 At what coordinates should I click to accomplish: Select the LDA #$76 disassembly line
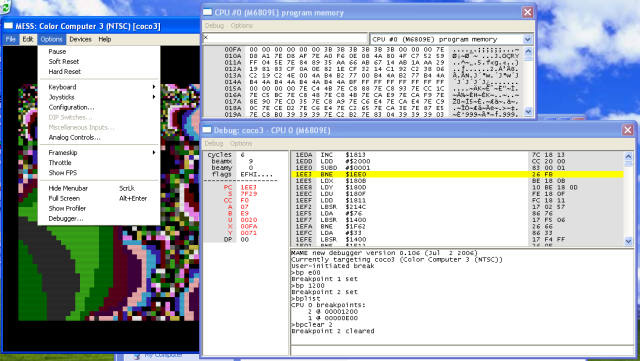[458, 214]
